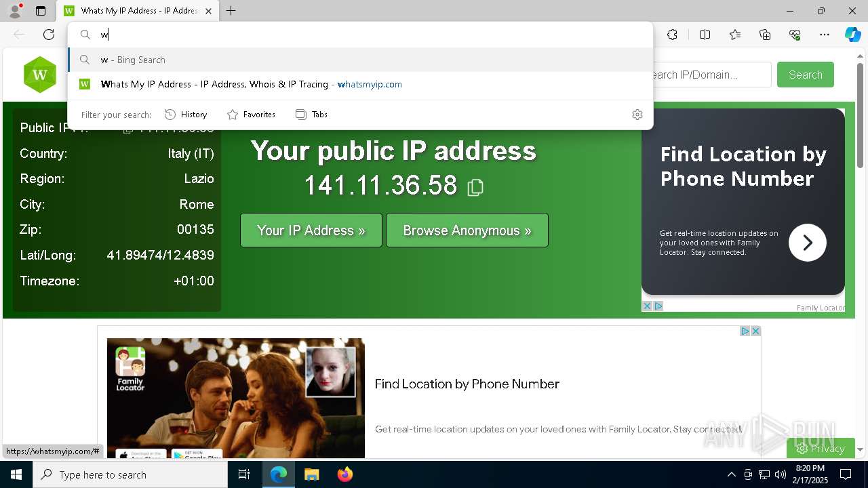Click the Lati/Long value 41.89474/12.4839
The width and height of the screenshot is (868, 488).
[x=161, y=256]
